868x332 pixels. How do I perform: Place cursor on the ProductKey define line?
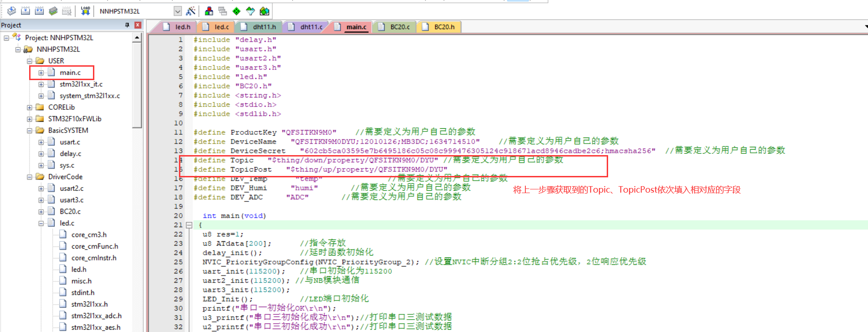[334, 132]
